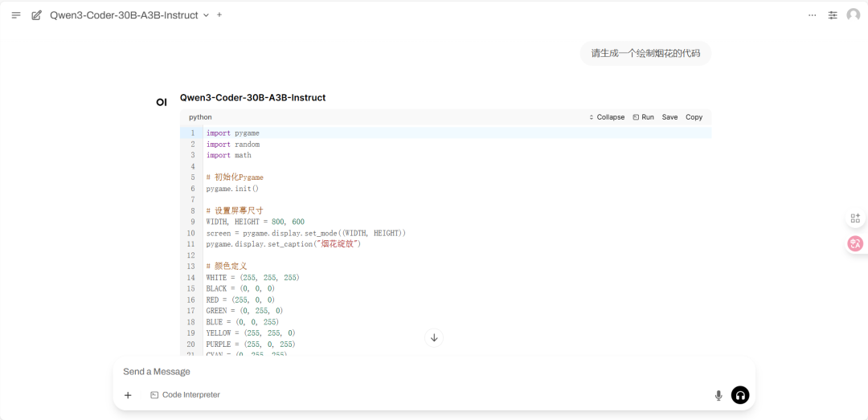868x420 pixels.
Task: Select the user message about fireworks code
Action: point(645,54)
